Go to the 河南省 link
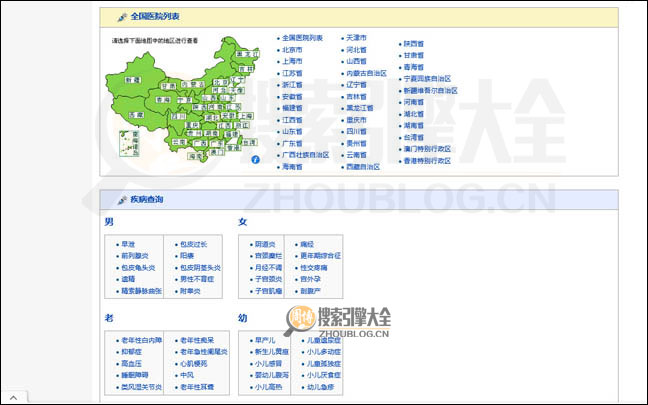This screenshot has height=405, width=648. coord(414,102)
